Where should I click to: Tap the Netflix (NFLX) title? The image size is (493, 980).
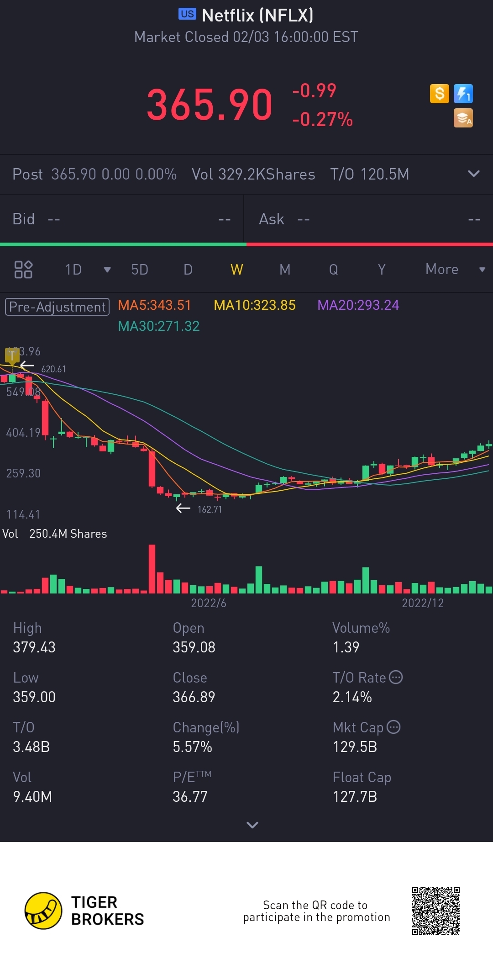click(x=257, y=16)
